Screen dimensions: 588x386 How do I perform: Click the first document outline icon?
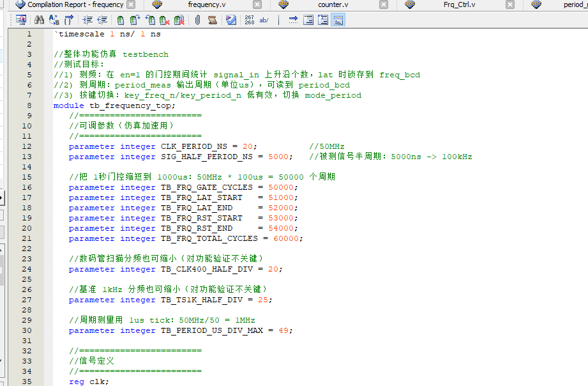[x=308, y=20]
